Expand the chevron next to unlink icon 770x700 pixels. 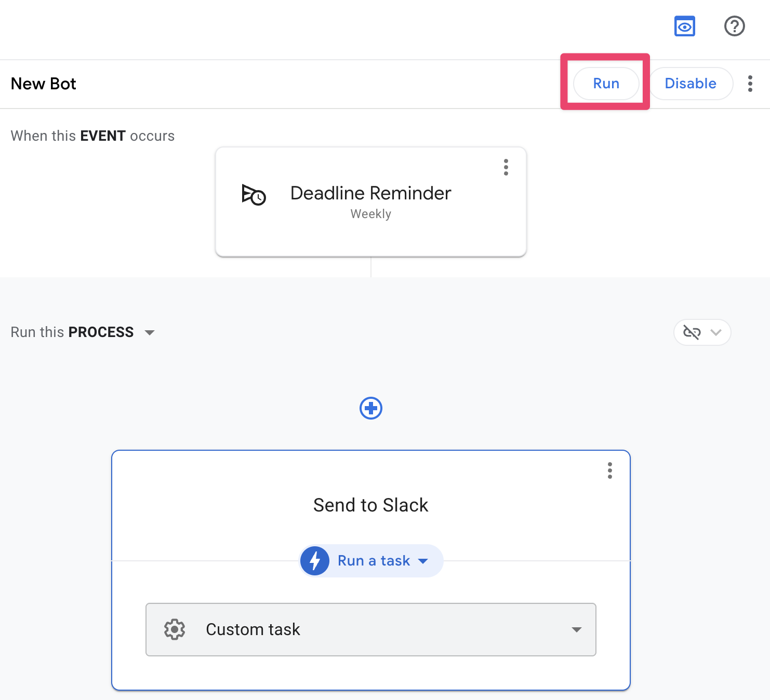pyautogui.click(x=716, y=332)
